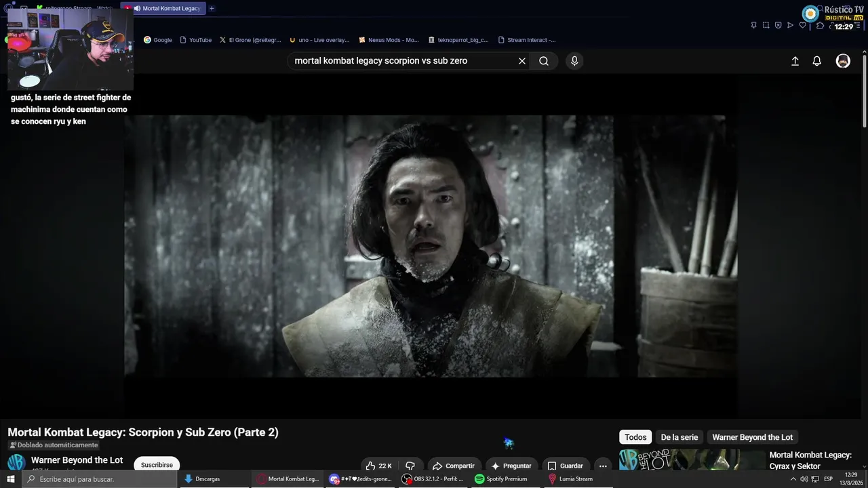868x488 pixels.
Task: Open a new browser tab with plus
Action: pos(212,8)
